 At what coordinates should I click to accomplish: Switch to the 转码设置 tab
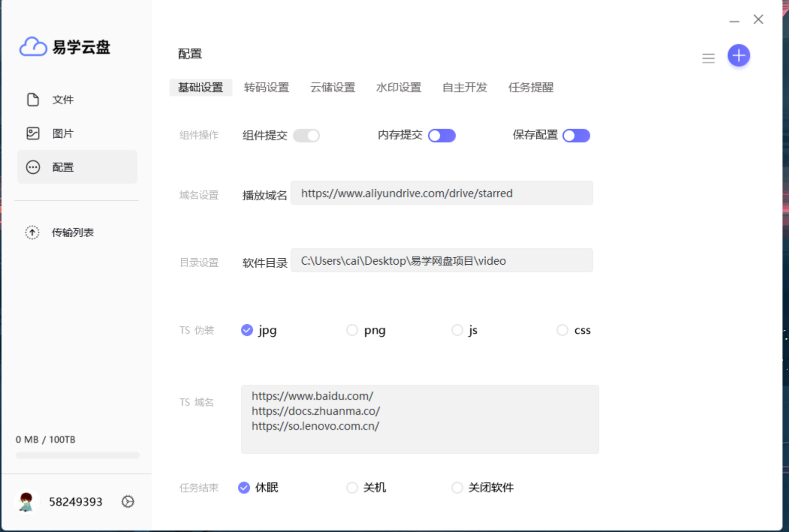click(x=266, y=88)
